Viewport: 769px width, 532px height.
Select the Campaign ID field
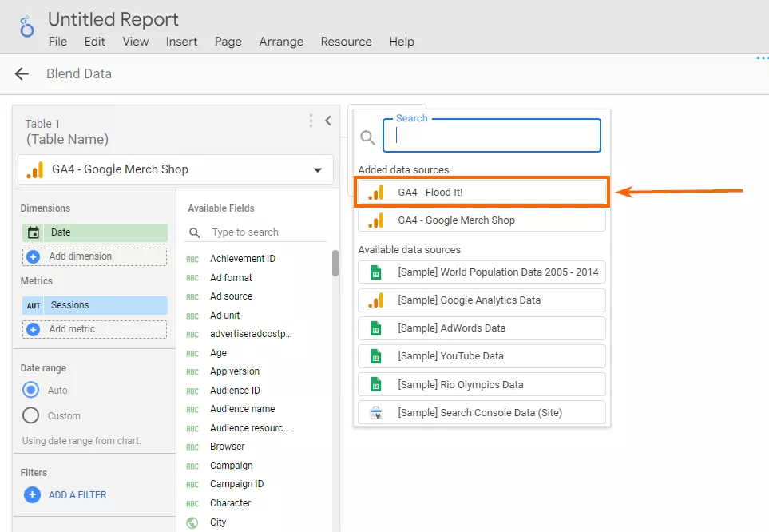click(237, 484)
